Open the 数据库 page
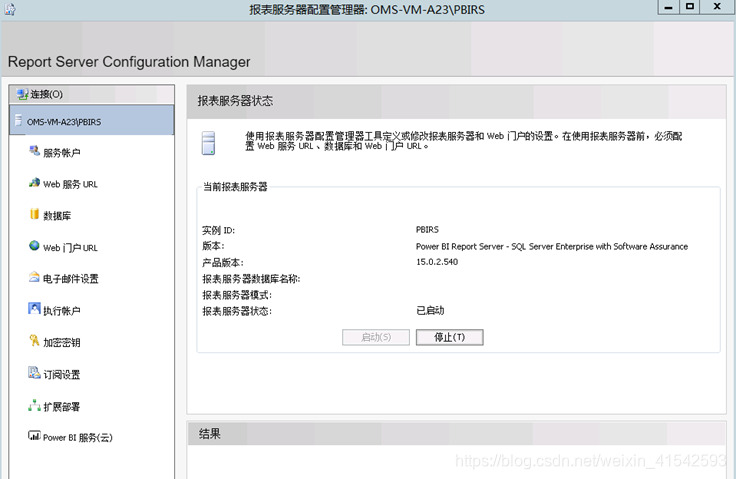The height and width of the screenshot is (479, 736). tap(57, 216)
